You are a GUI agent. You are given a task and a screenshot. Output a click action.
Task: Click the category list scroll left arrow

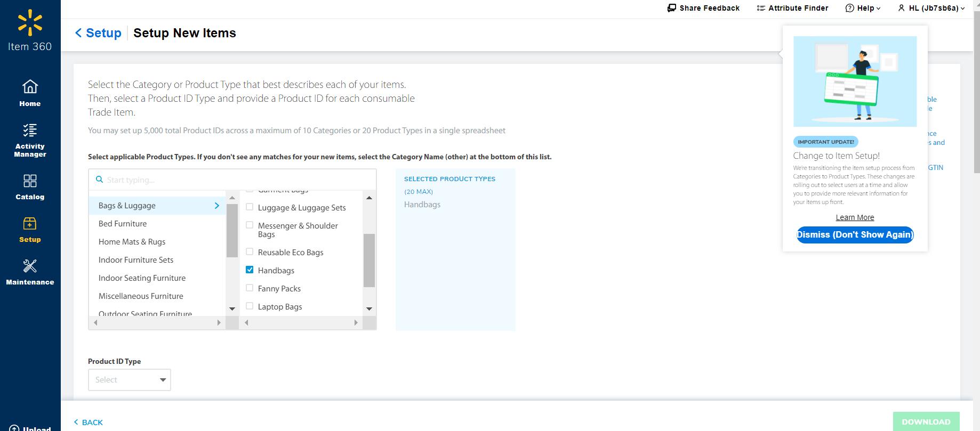[x=96, y=322]
